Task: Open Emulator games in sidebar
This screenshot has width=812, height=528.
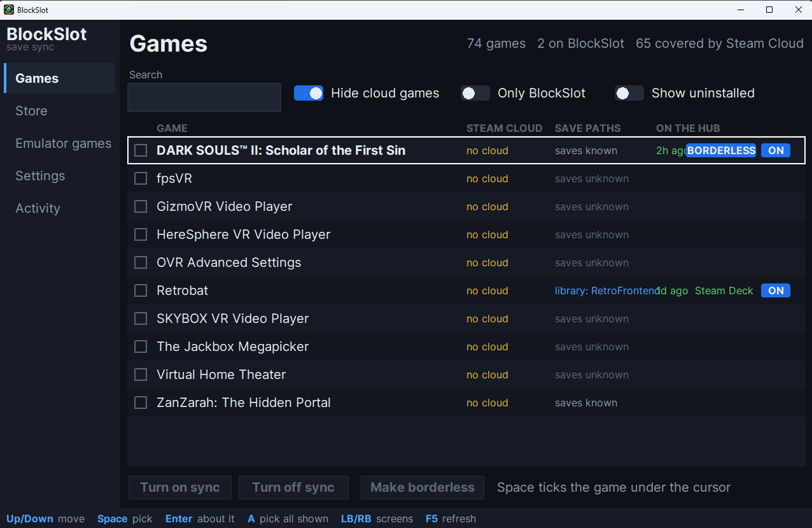Action: pos(59,143)
